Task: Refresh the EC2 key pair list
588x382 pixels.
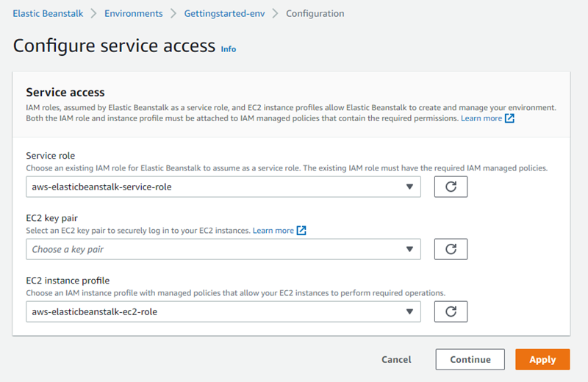Action: pyautogui.click(x=451, y=249)
